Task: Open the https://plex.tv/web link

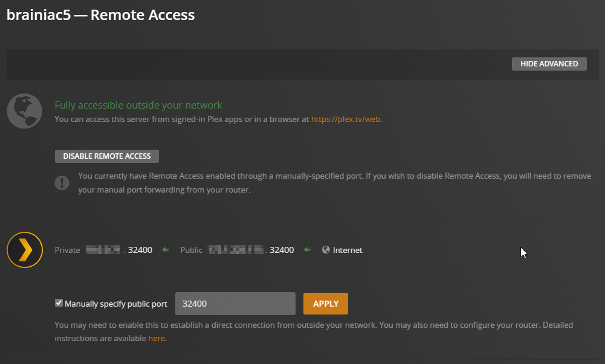Action: (346, 120)
